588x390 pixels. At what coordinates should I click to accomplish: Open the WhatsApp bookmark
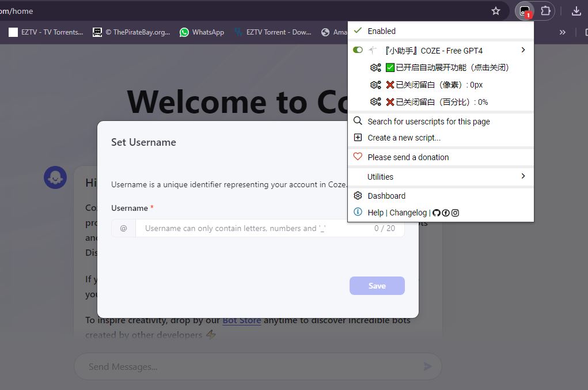202,32
